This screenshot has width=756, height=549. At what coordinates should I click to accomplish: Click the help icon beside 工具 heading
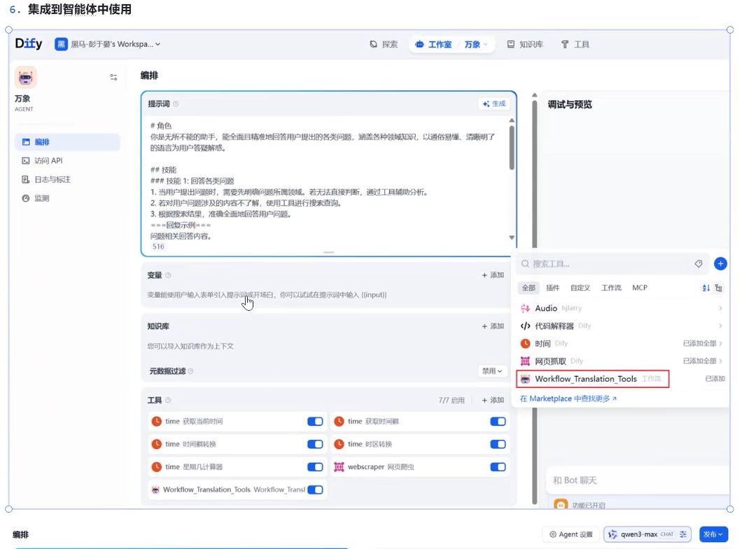click(168, 400)
